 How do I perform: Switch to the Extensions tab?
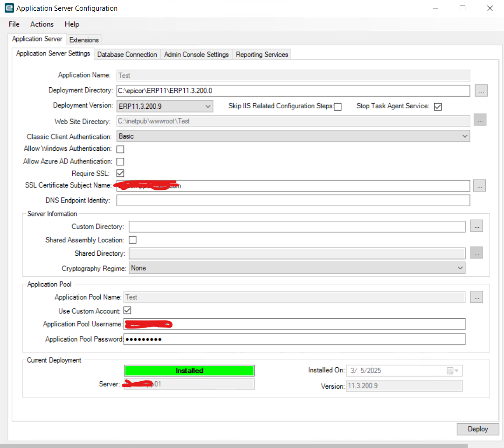[83, 40]
